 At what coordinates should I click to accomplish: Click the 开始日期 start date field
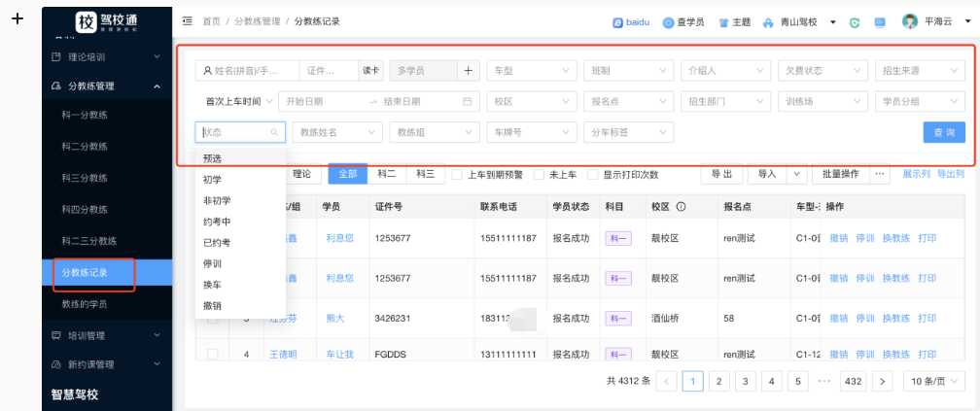pyautogui.click(x=321, y=102)
